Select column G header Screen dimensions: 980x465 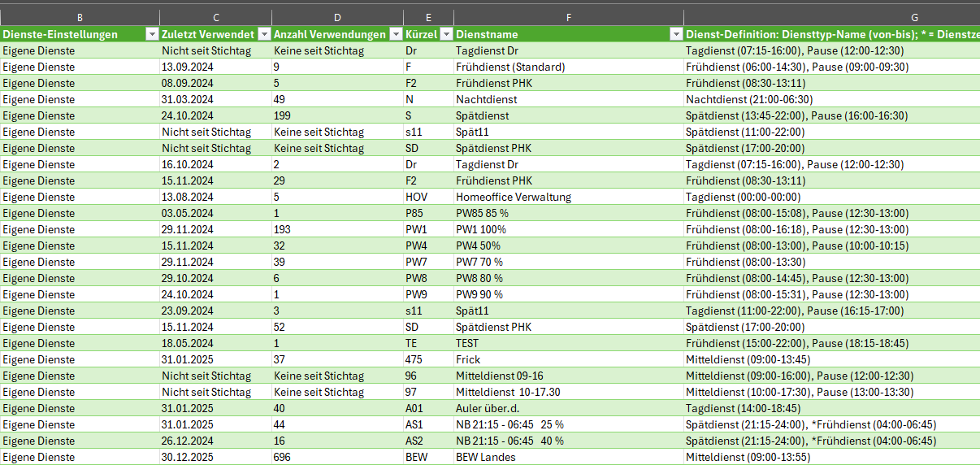pos(832,17)
